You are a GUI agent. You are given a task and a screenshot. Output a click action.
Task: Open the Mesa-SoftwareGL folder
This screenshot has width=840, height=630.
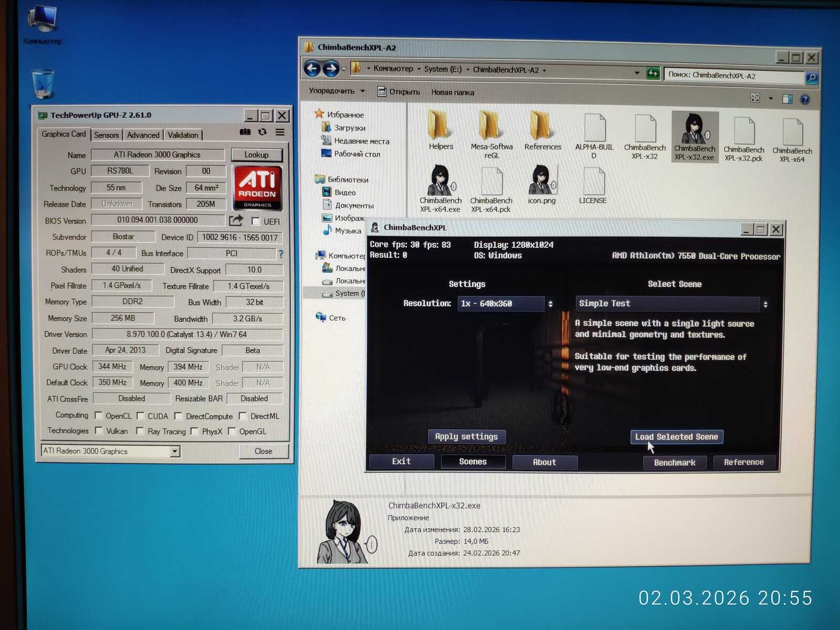[491, 134]
